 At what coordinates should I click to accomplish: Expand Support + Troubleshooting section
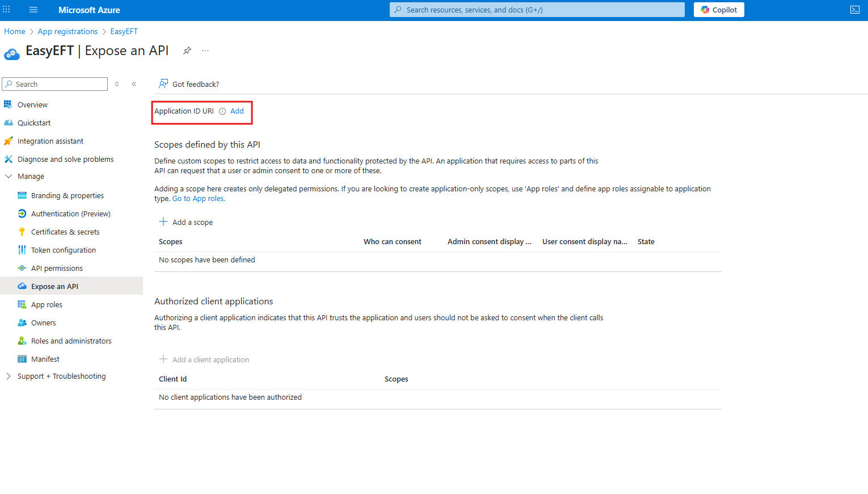(x=9, y=376)
